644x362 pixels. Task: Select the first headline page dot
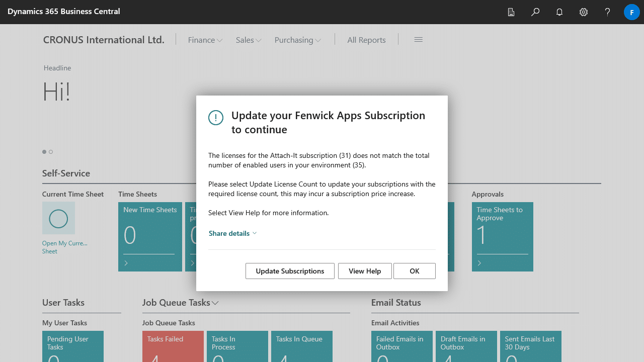pos(44,152)
